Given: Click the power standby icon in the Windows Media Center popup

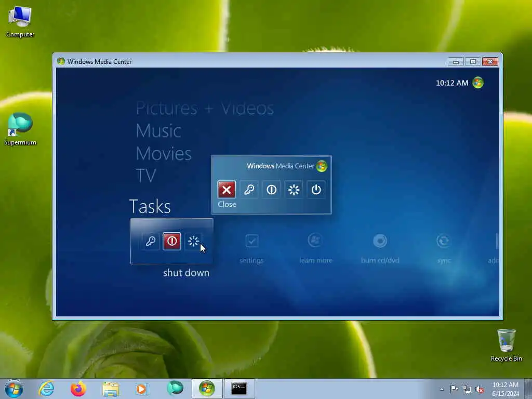Looking at the screenshot, I should pos(316,190).
